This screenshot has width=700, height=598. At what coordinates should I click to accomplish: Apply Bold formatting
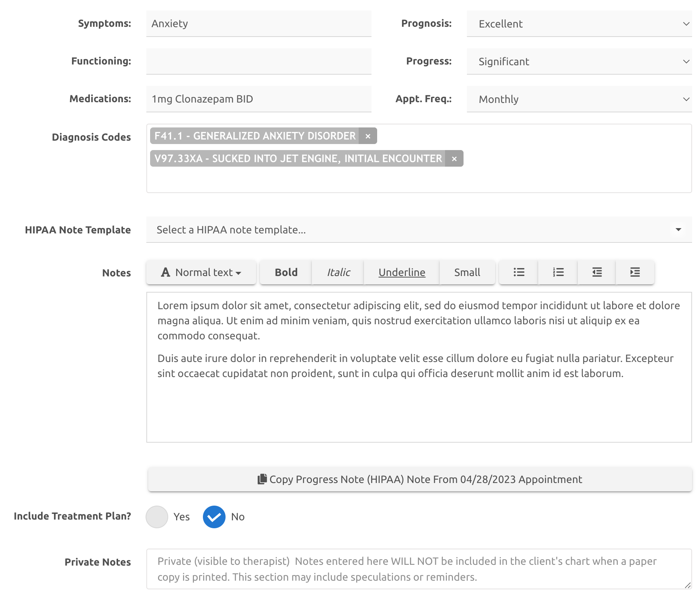coord(286,272)
